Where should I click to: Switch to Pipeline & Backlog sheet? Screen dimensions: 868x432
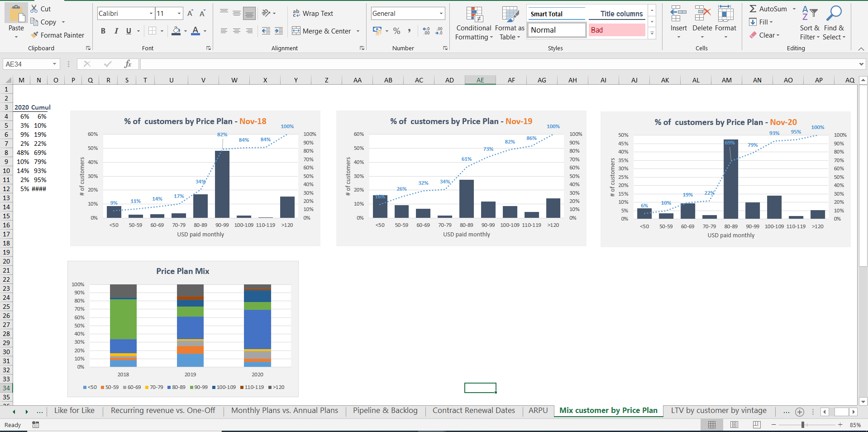point(385,410)
